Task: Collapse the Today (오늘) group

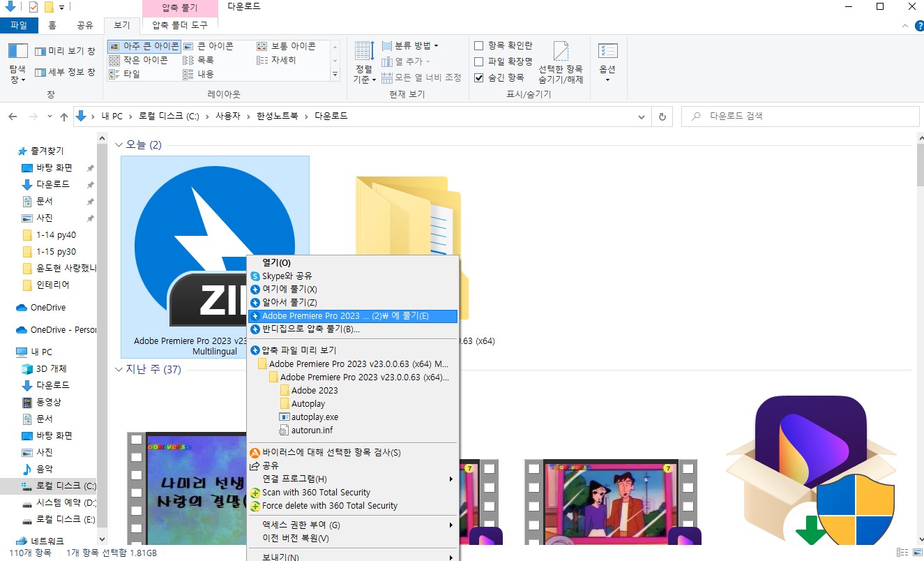Action: 119,145
